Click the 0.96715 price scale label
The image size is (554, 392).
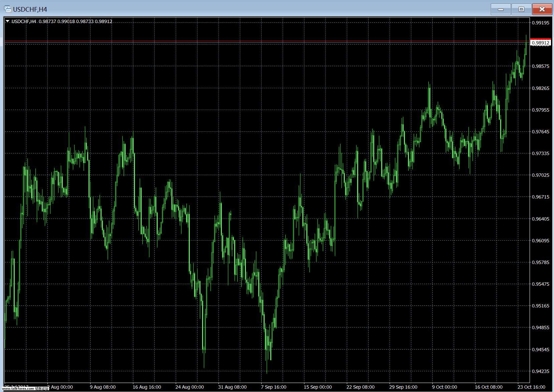click(540, 197)
